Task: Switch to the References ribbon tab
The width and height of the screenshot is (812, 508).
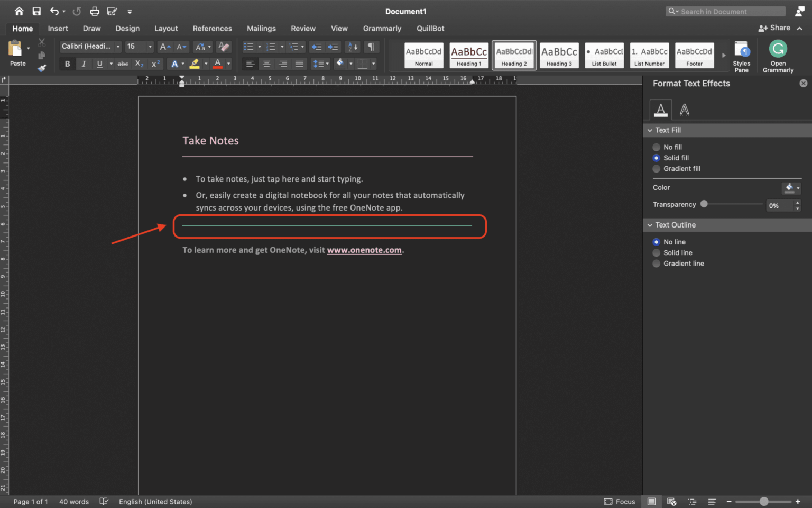Action: (212, 28)
